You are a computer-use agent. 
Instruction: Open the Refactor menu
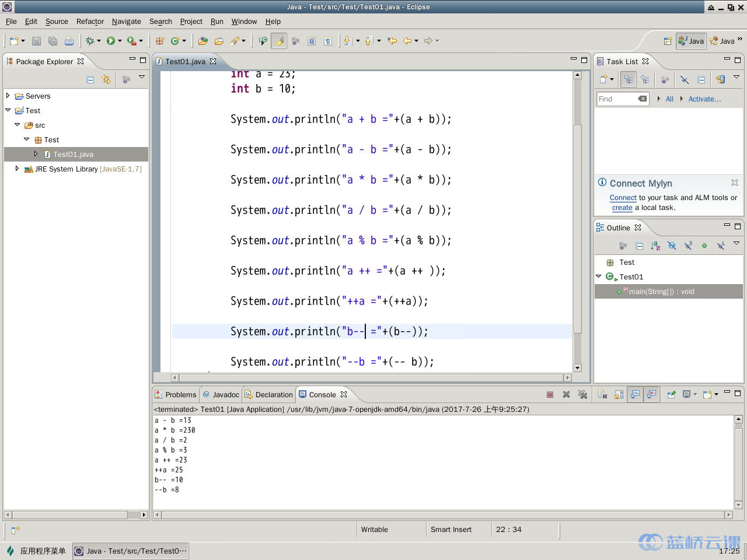pos(90,22)
